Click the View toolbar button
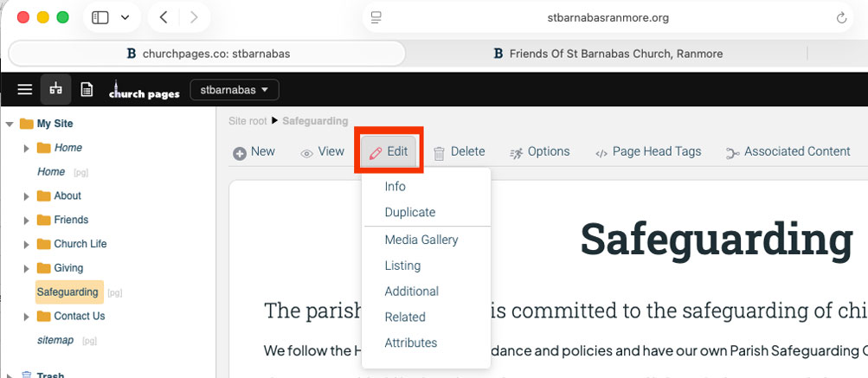The width and height of the screenshot is (868, 378). pos(322,152)
